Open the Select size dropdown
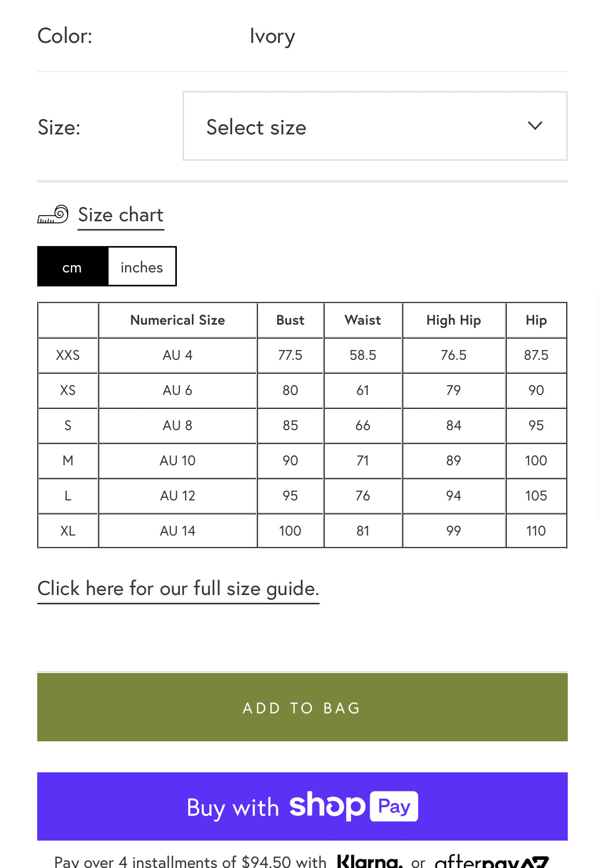 375,126
